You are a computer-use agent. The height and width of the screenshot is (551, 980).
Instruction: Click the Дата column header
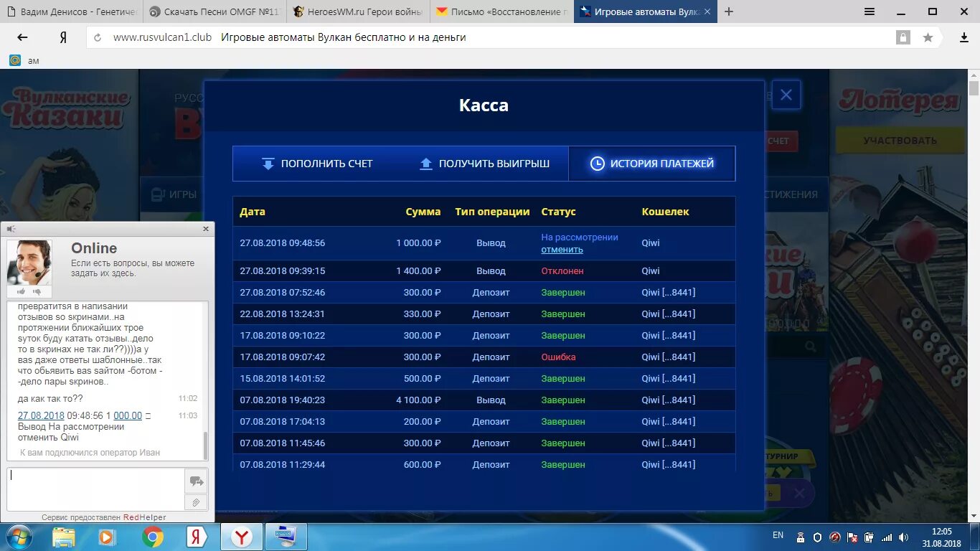253,212
